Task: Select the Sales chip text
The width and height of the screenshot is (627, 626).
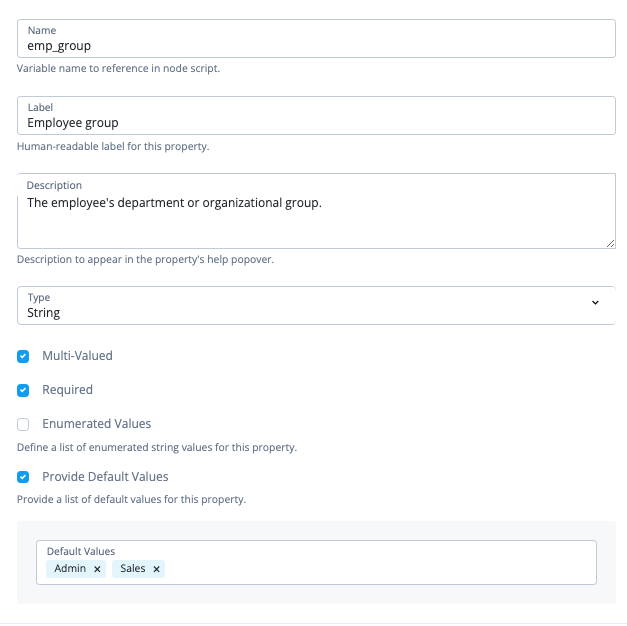Action: 132,568
